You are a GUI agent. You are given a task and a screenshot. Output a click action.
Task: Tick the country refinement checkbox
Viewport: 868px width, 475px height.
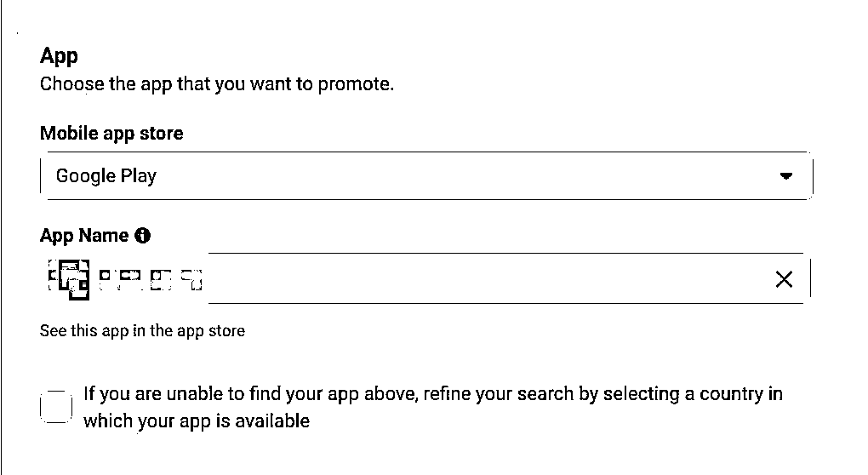click(x=56, y=407)
